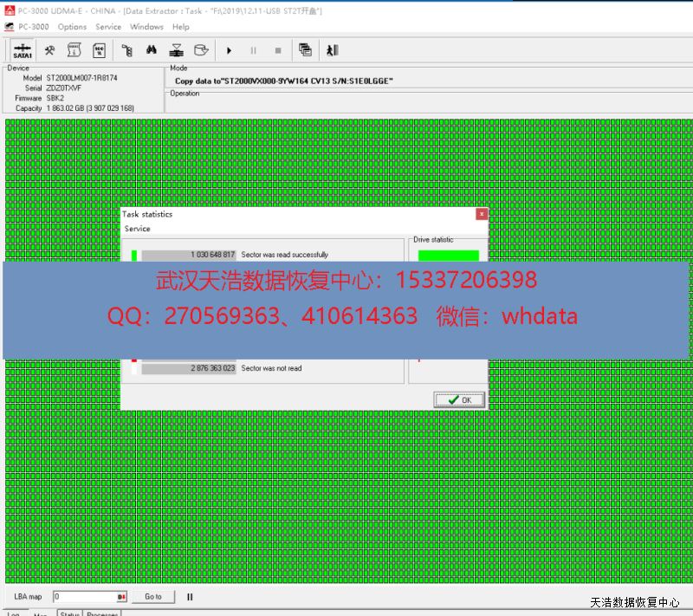Click the percentage statistics toolbar icon
Image resolution: width=693 pixels, height=616 pixels.
tap(99, 50)
